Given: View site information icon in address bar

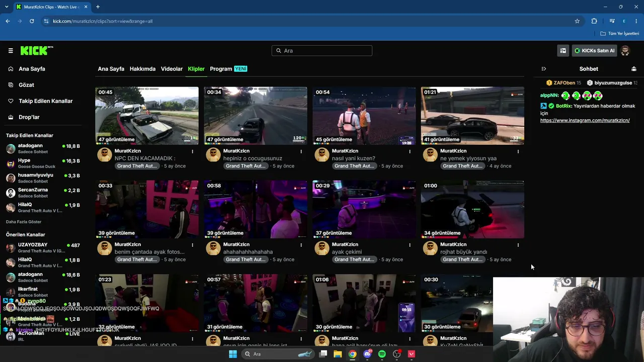Looking at the screenshot, I should coord(46,21).
